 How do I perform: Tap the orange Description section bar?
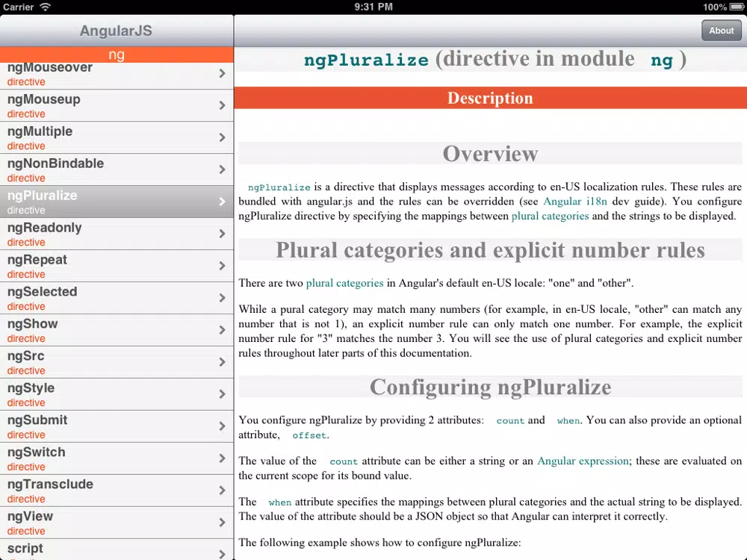(x=490, y=98)
